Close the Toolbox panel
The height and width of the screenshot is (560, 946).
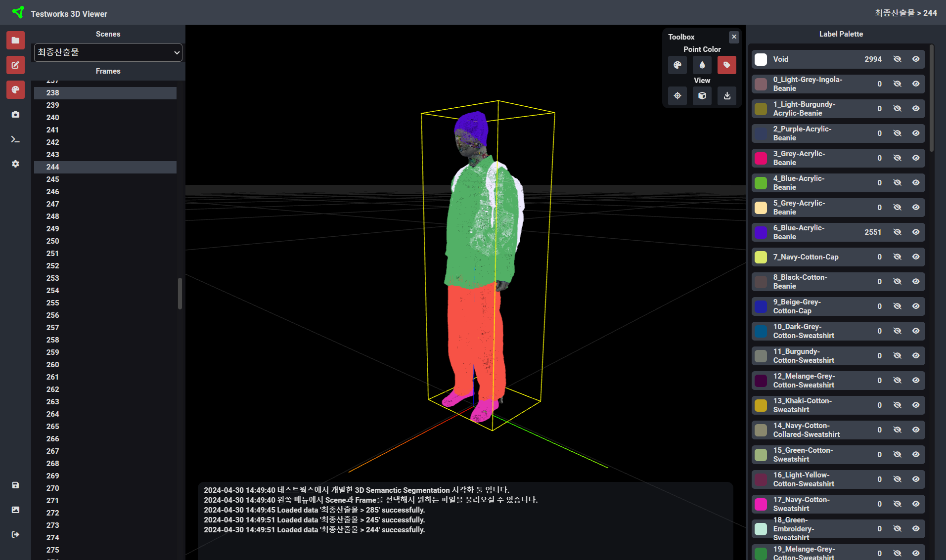point(734,37)
